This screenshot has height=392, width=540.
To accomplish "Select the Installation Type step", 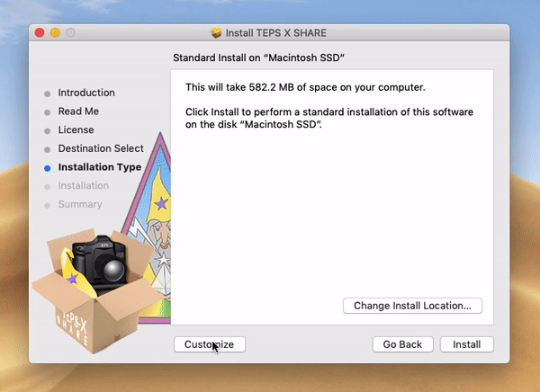I will [100, 167].
